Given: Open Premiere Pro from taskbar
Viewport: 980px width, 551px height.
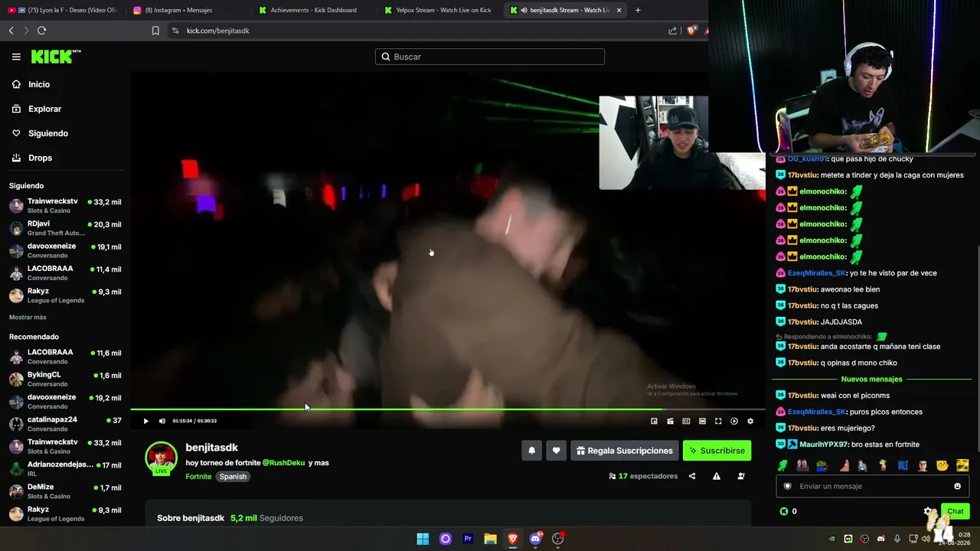Looking at the screenshot, I should (468, 539).
